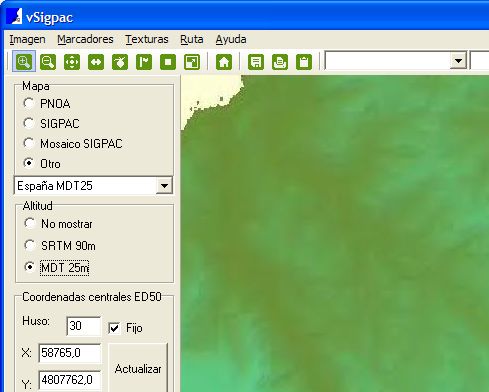Click the Actualizar button
Screen dimensions: 489x392
(138, 369)
